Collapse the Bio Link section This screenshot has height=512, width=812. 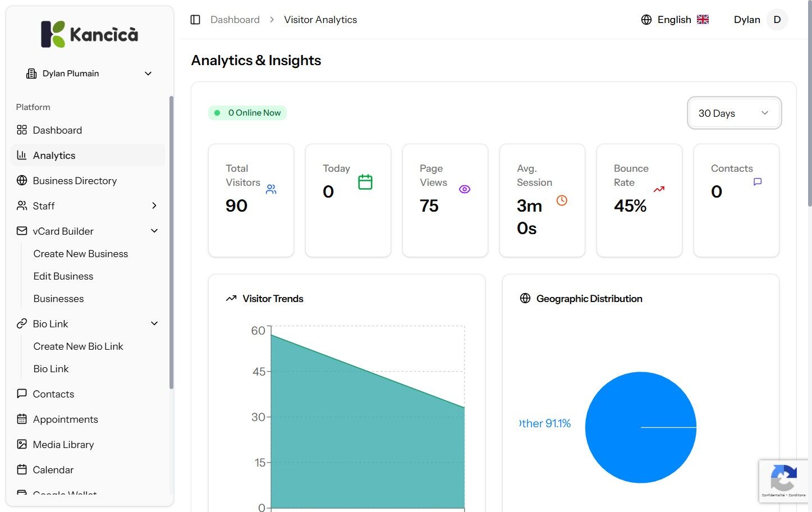(x=154, y=323)
